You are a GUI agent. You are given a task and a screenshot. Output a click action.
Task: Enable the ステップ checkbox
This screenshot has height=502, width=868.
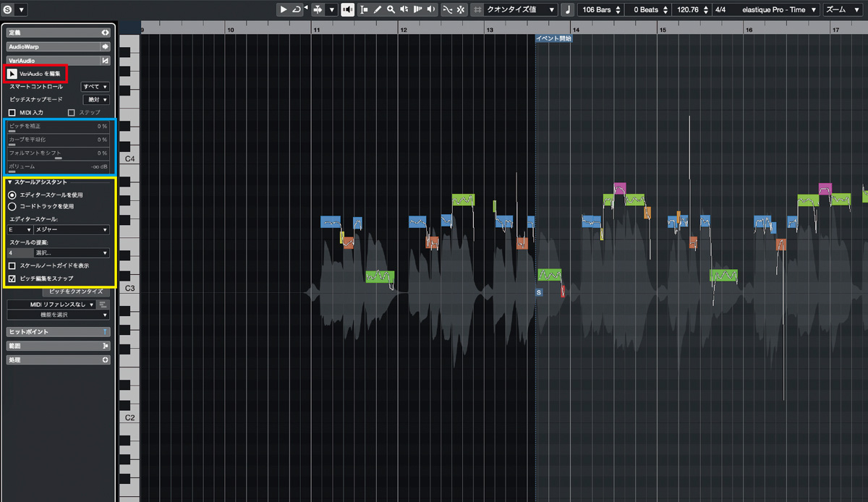[x=72, y=113]
